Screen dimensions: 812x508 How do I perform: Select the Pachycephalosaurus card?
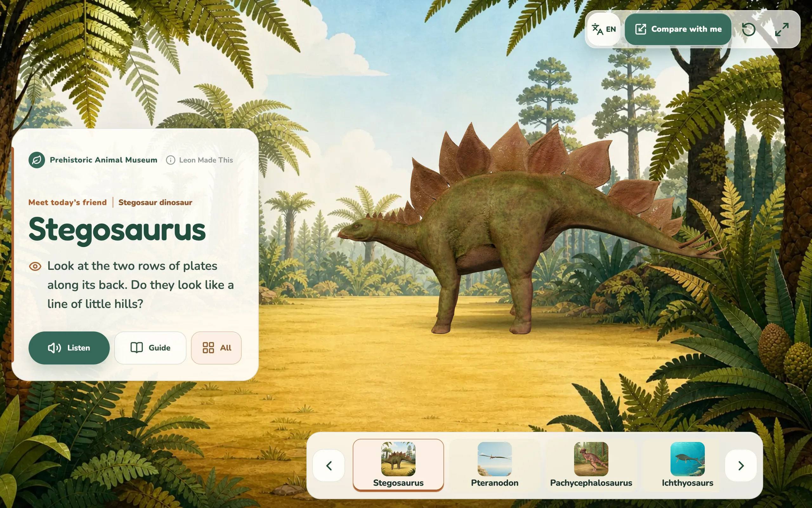(x=591, y=465)
